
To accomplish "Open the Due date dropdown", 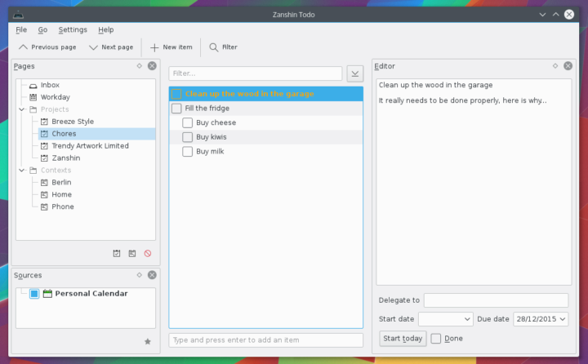I will coord(563,319).
